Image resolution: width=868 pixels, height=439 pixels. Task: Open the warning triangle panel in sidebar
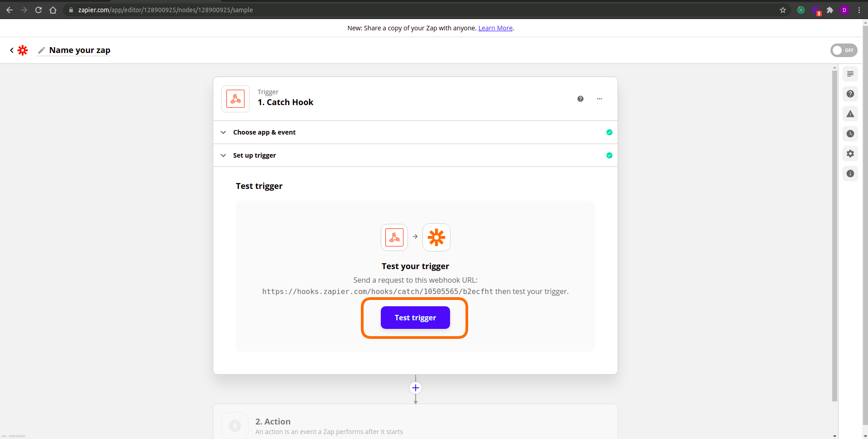pos(850,114)
